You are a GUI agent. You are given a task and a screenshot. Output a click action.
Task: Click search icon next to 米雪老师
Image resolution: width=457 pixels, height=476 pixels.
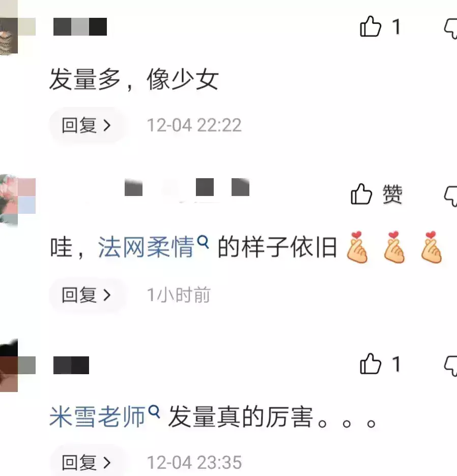point(154,412)
